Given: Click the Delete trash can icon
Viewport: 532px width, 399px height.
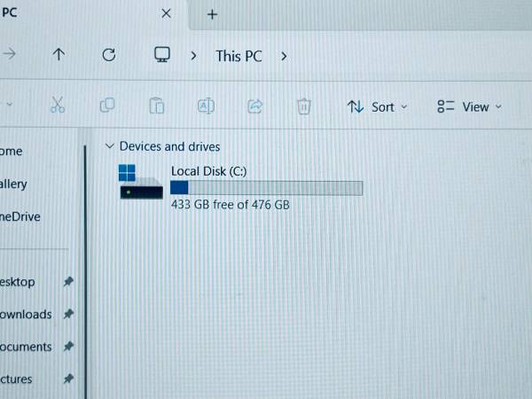Looking at the screenshot, I should point(304,106).
